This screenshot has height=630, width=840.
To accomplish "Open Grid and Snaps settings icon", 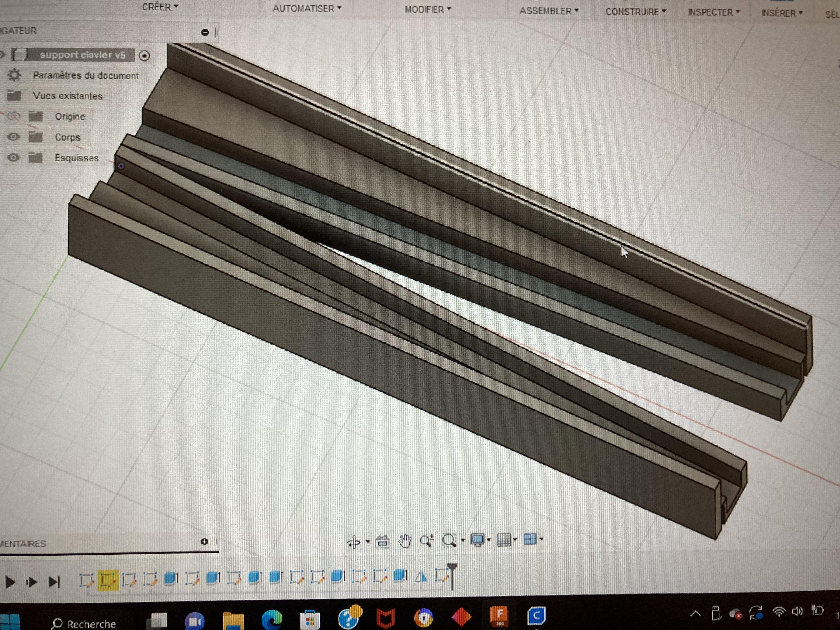I will pos(504,540).
